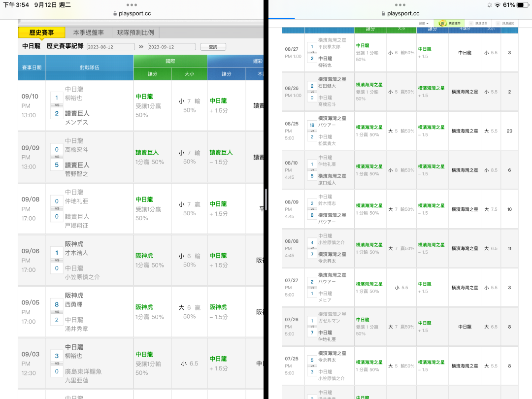532x399 pixels.
Task: Click 中日龍 讓分 pick in 08/27 row
Action: coord(363,45)
